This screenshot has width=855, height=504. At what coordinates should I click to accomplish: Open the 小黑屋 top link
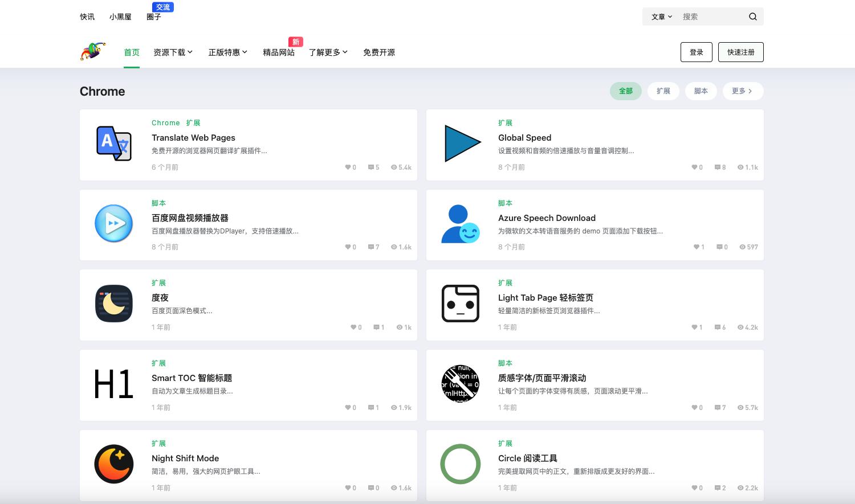(x=120, y=17)
